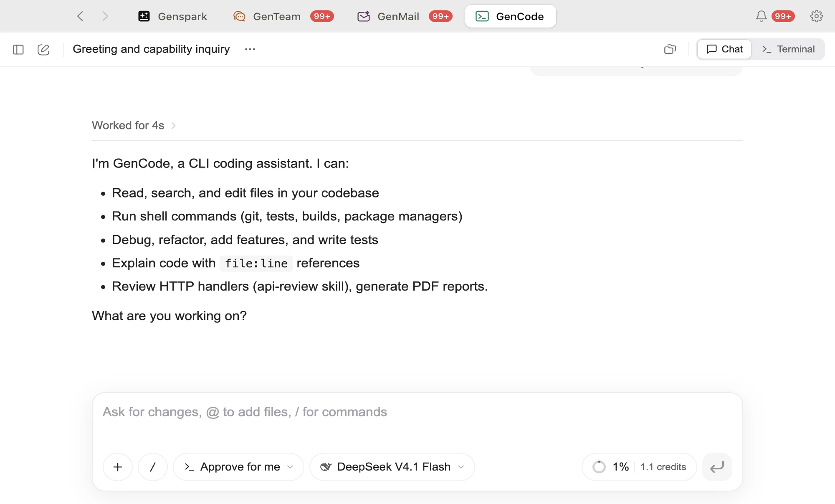Screen dimensions: 835x504
Task: Expand the 'Worked for 4s' details
Action: click(x=134, y=125)
